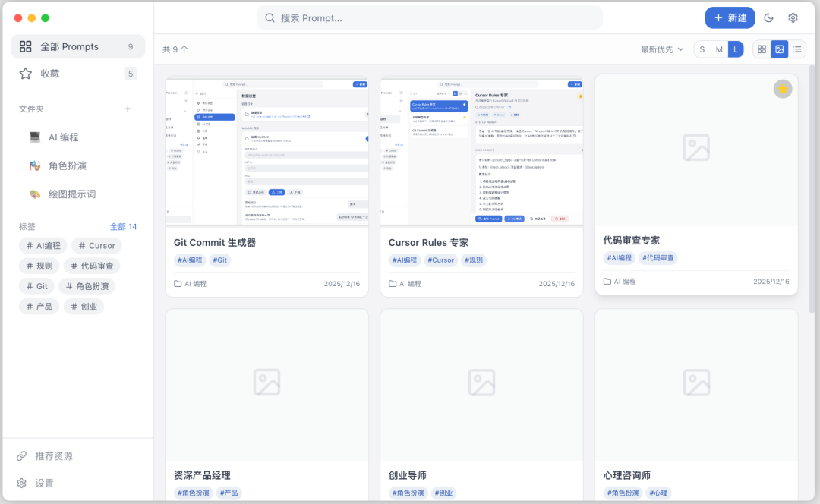Switch to grid card view
The height and width of the screenshot is (504, 820).
pyautogui.click(x=762, y=49)
